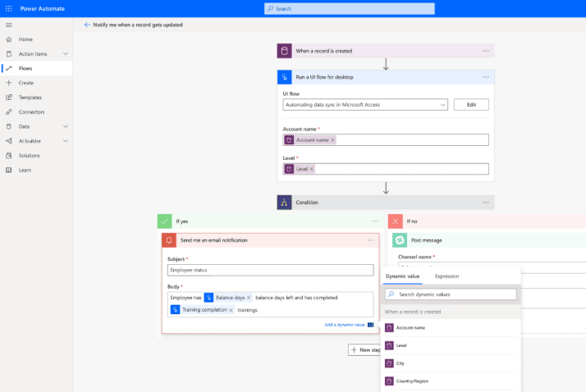Open ellipsis menu for When a record is created
The image size is (586, 392).
coord(486,51)
